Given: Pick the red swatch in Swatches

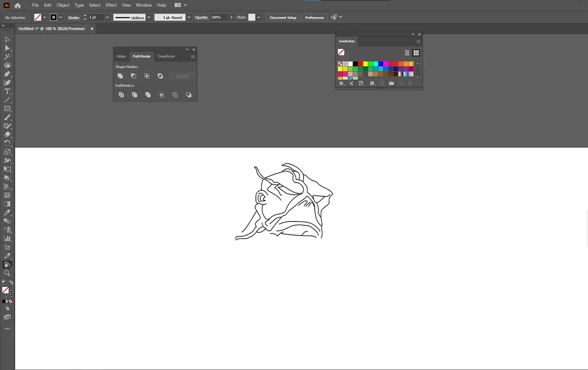Looking at the screenshot, I should (361, 64).
